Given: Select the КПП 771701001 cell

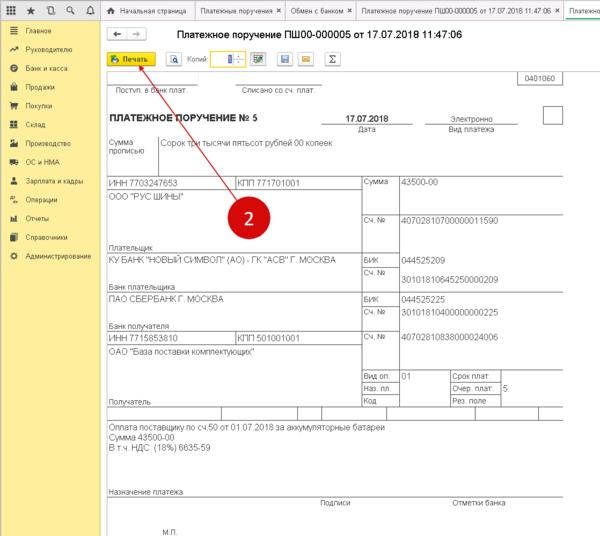Looking at the screenshot, I should click(298, 183).
